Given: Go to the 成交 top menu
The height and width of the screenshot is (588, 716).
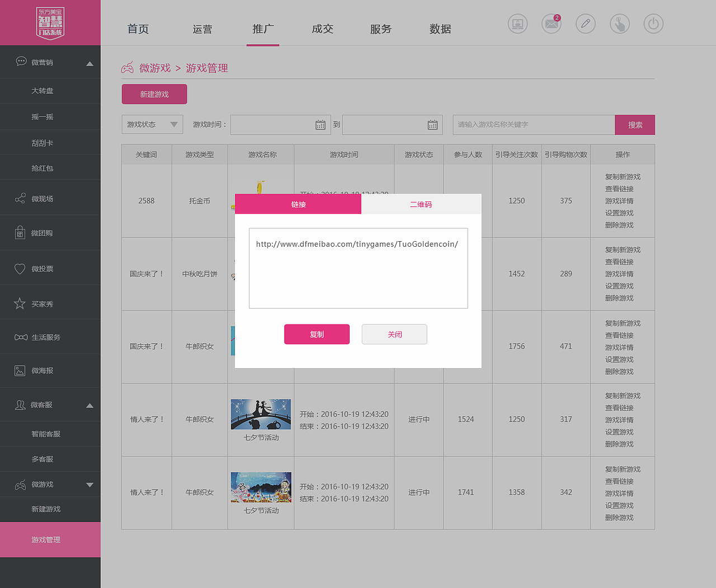Looking at the screenshot, I should coord(323,29).
